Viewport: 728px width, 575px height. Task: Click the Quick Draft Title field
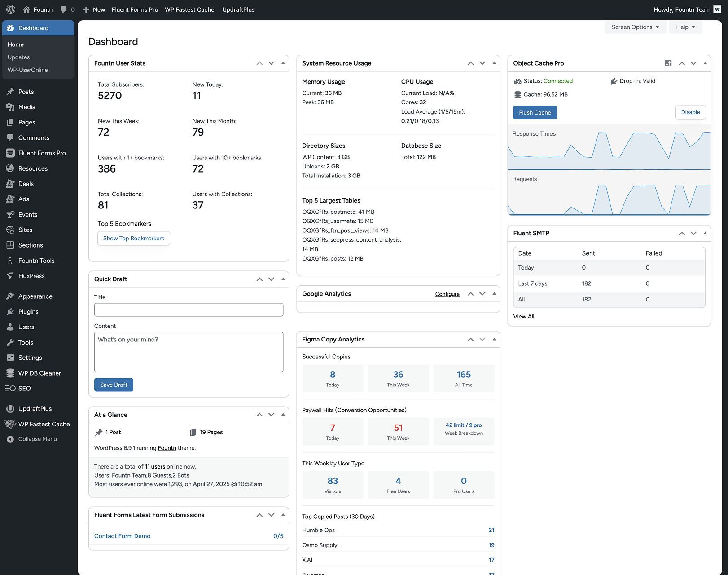(x=189, y=310)
